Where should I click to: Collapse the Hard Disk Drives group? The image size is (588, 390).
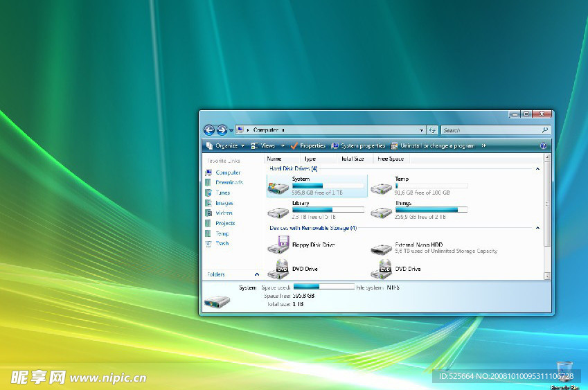pyautogui.click(x=537, y=169)
